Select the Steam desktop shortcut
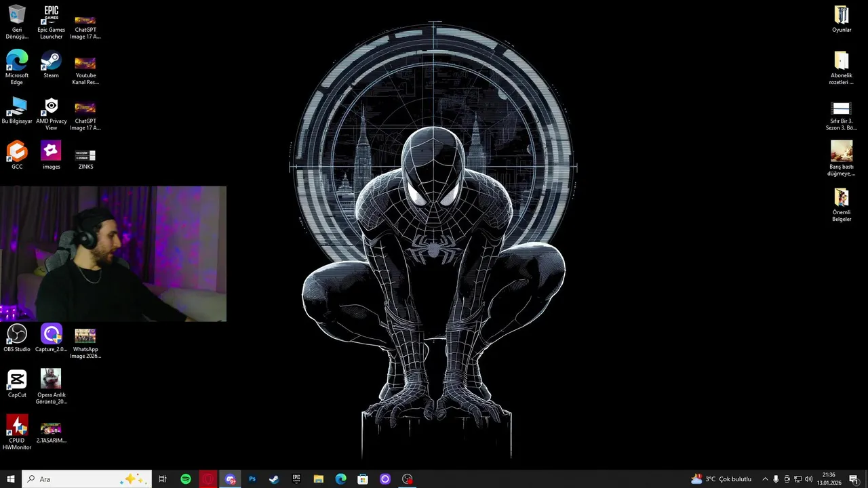The image size is (868, 488). tap(52, 65)
